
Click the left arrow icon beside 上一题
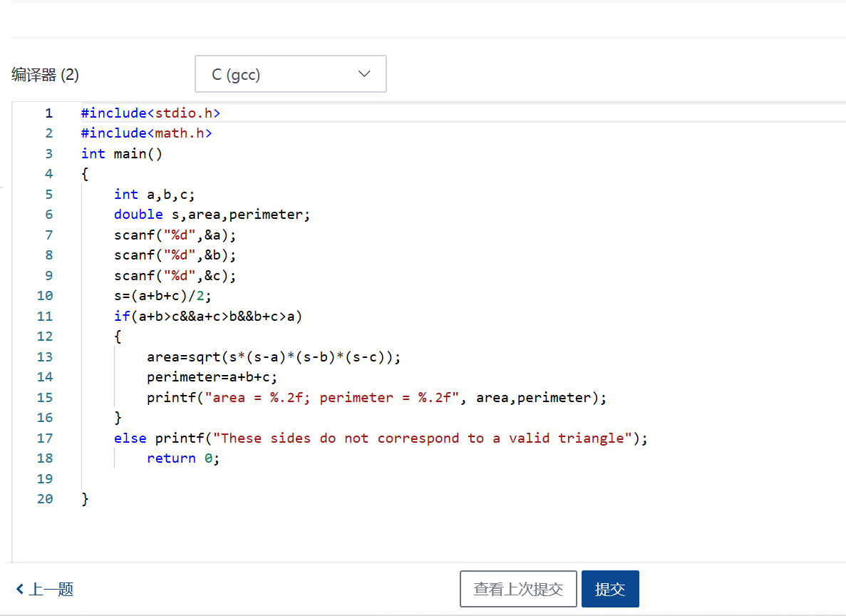[20, 590]
